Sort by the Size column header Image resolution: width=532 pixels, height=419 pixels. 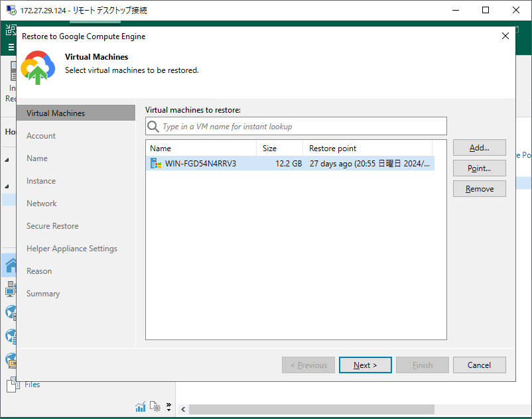click(x=279, y=148)
